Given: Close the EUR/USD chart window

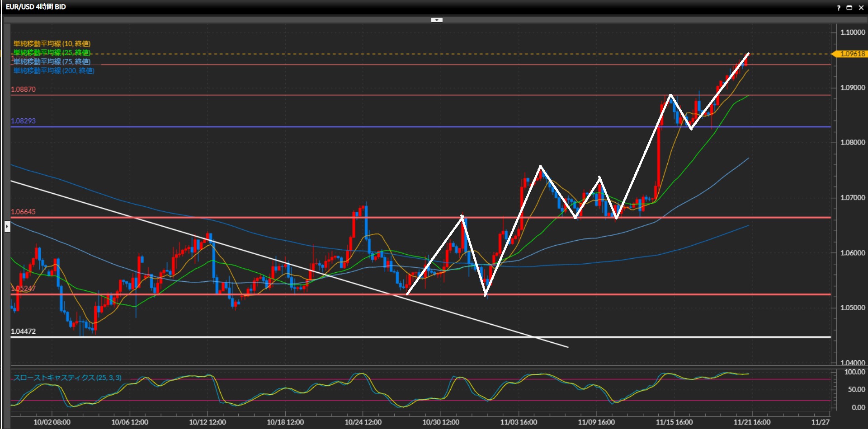Looking at the screenshot, I should pyautogui.click(x=861, y=8).
